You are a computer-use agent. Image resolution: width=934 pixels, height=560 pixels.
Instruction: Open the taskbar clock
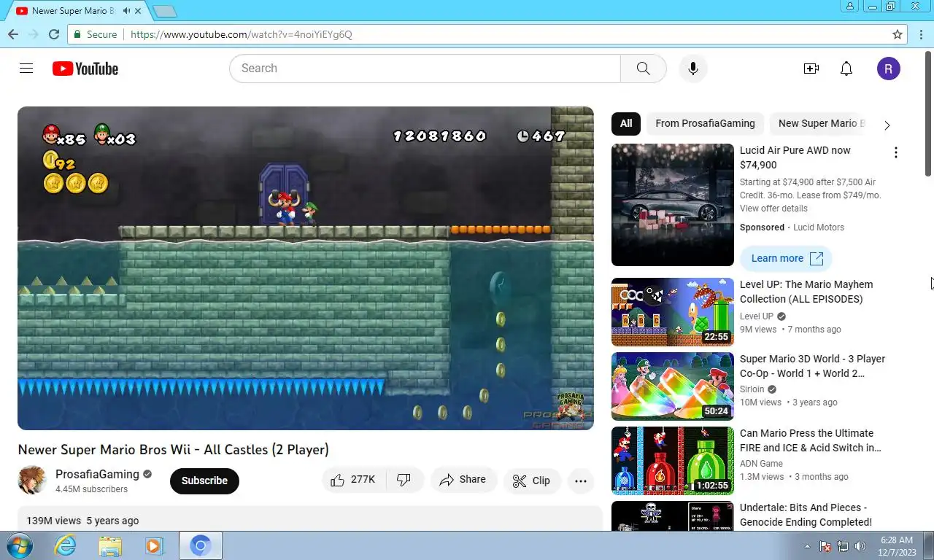point(897,546)
